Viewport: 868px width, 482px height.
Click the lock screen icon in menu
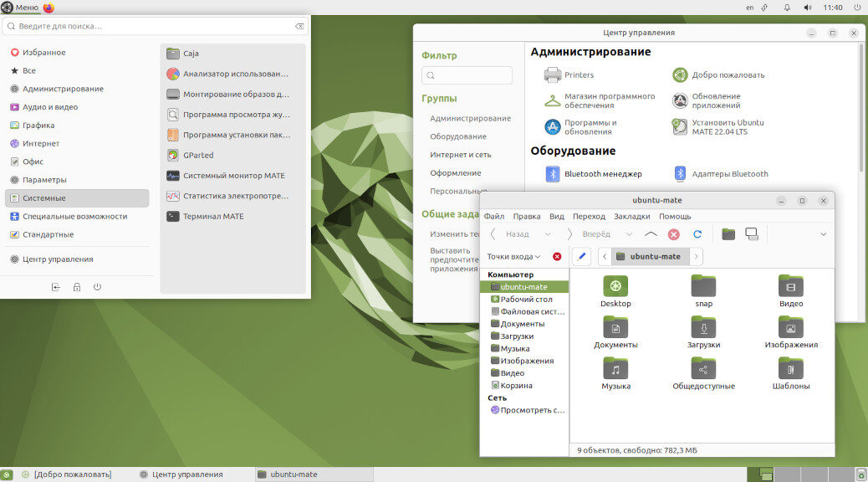77,287
